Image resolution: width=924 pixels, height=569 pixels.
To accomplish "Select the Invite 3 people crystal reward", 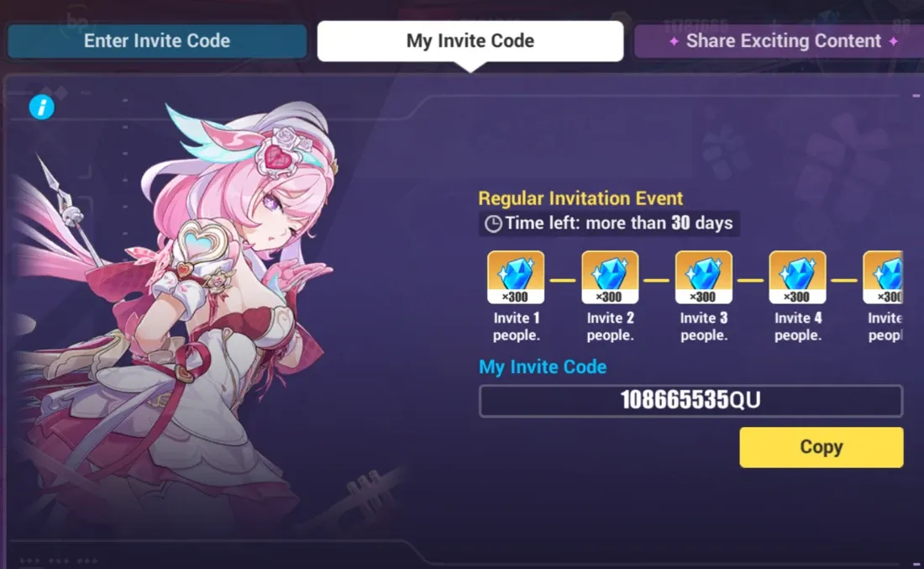I will tap(704, 277).
